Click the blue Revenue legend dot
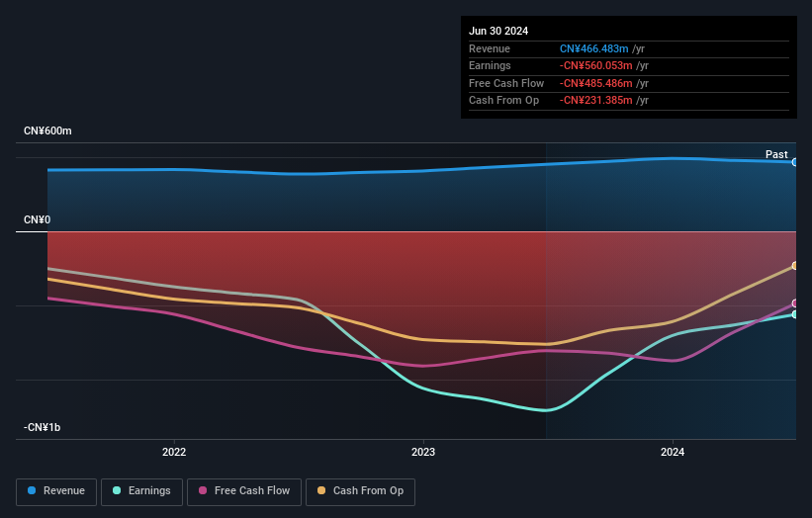Viewport: 812px width, 518px height. [x=32, y=490]
